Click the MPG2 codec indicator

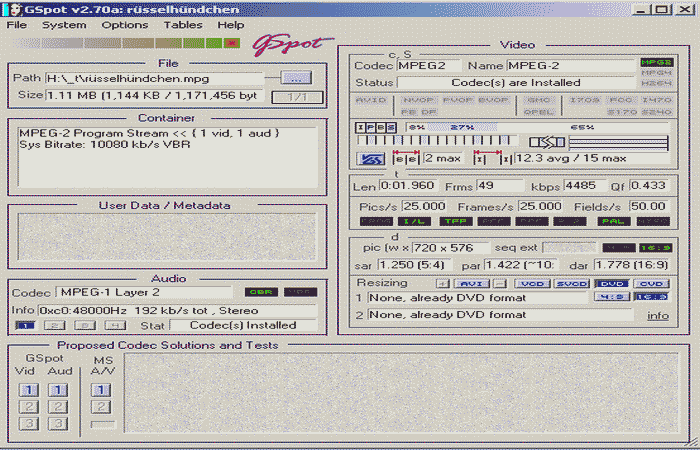click(655, 63)
